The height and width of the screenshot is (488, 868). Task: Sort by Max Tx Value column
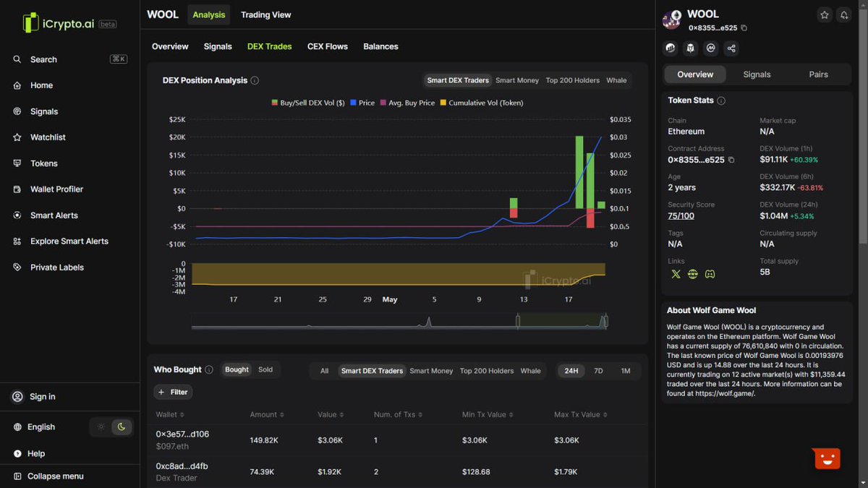pos(581,414)
